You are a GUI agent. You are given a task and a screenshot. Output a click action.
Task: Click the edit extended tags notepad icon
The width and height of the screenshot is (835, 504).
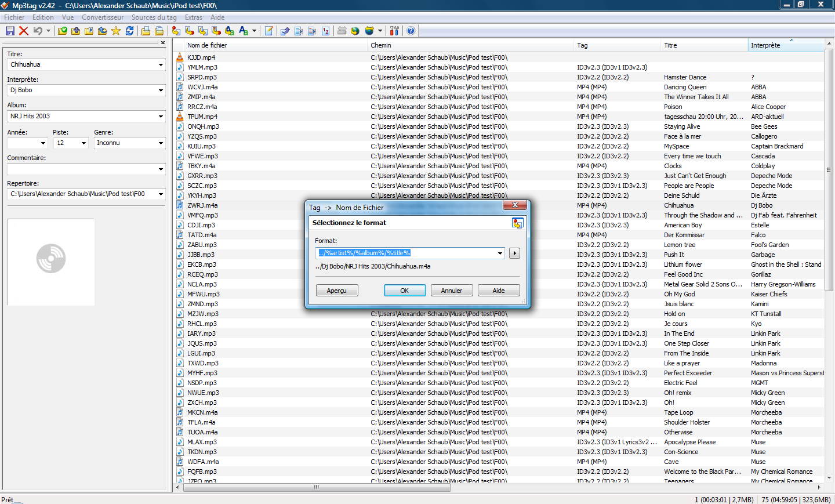click(x=269, y=31)
